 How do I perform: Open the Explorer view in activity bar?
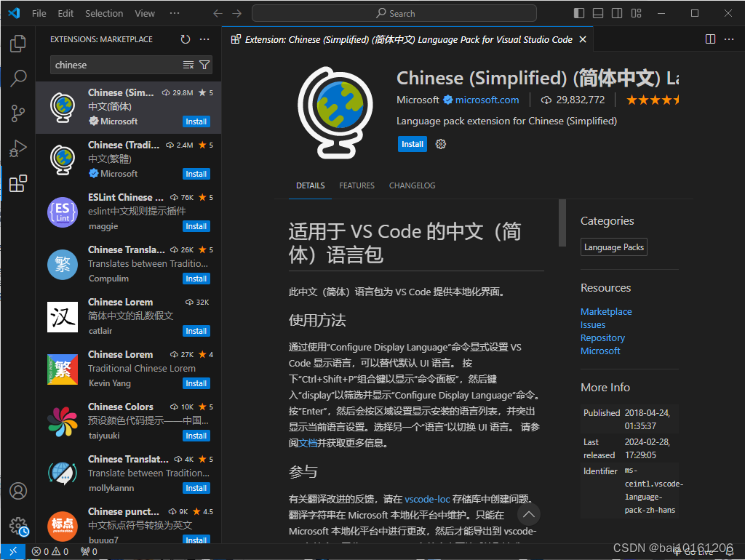pos(18,43)
